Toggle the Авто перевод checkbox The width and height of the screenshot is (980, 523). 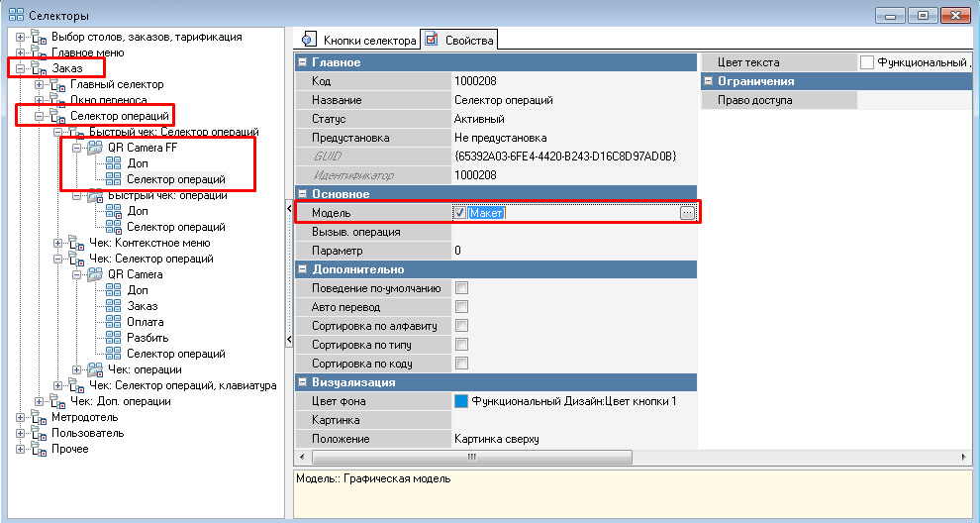click(461, 307)
